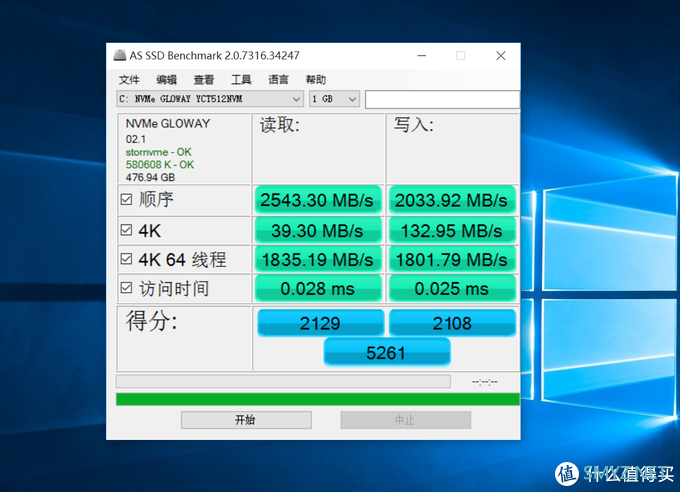Click the maximize window button
This screenshot has width=680, height=492.
(461, 56)
